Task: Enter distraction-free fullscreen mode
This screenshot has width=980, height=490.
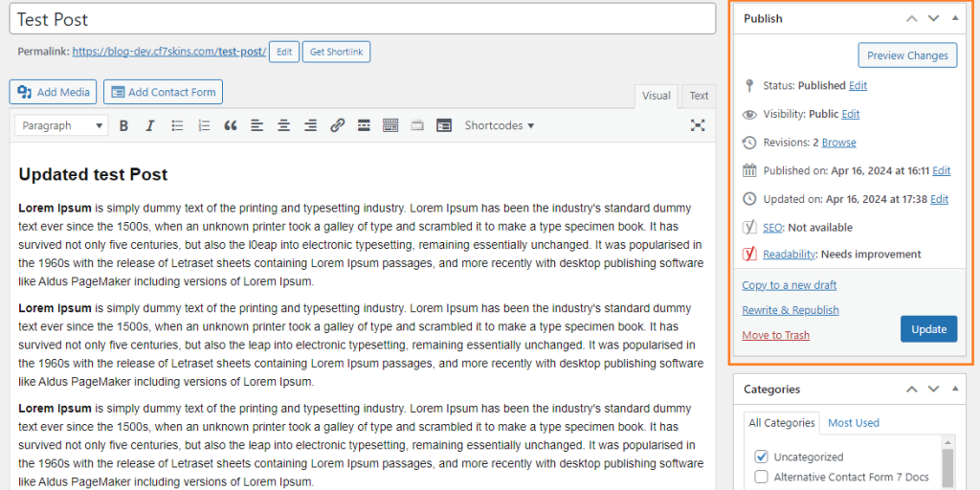Action: [698, 125]
